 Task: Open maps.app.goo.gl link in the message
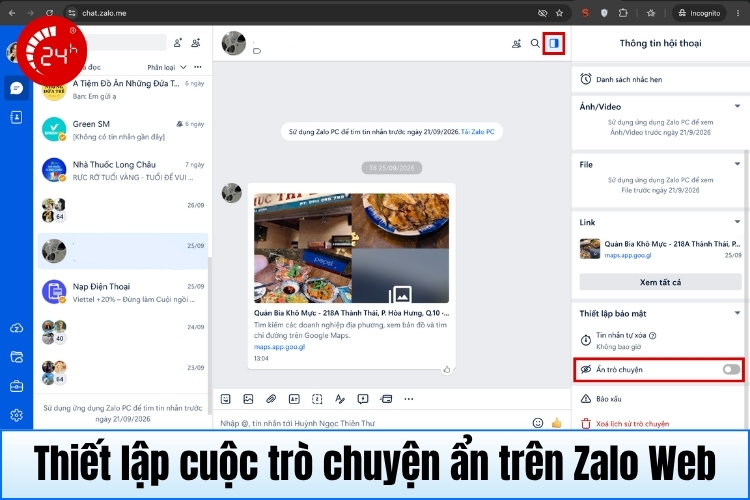(279, 347)
